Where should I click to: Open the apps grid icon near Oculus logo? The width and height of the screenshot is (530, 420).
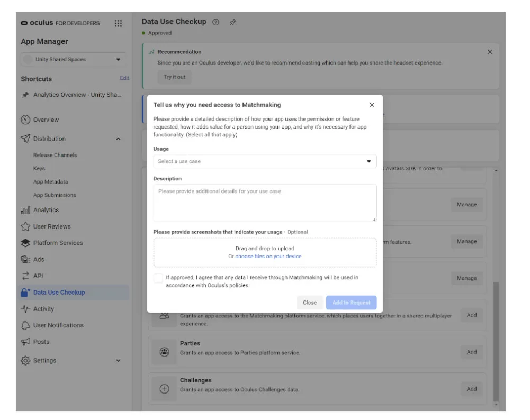118,23
